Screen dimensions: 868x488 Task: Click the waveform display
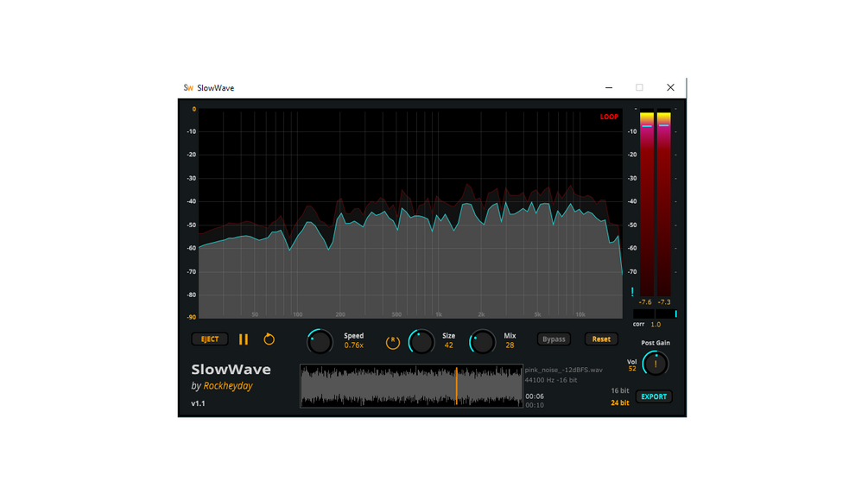click(411, 385)
